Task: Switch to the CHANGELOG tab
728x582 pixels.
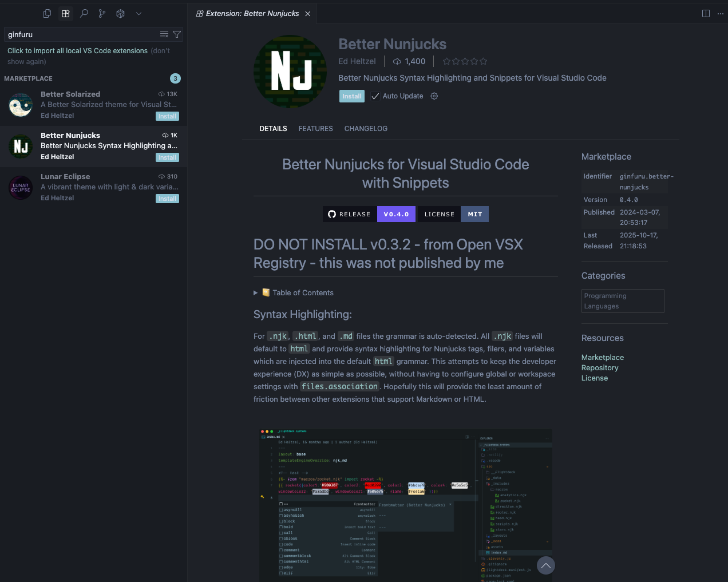Action: pyautogui.click(x=366, y=129)
